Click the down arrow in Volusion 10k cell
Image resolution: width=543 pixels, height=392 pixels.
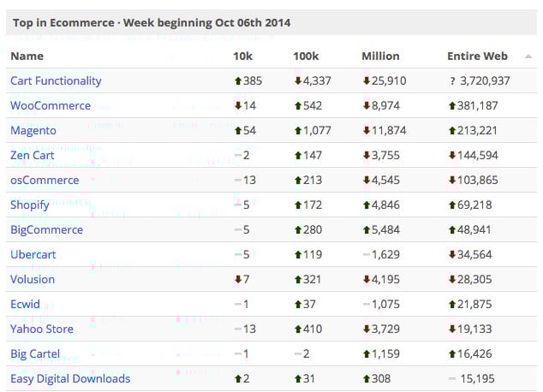tap(238, 280)
